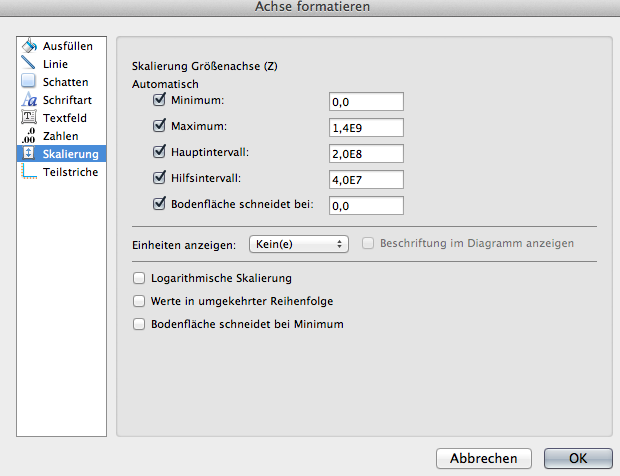Uncheck the automatic Minimum checkbox

[x=159, y=100]
